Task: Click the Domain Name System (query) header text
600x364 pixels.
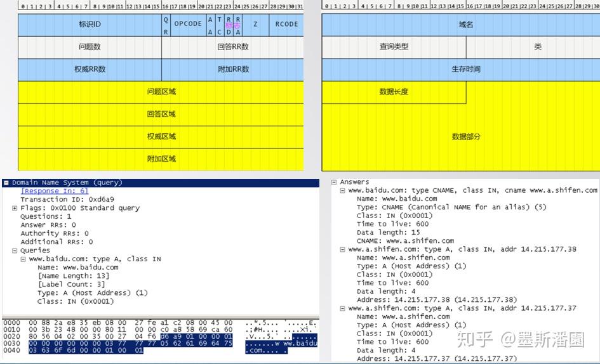Action: click(67, 183)
